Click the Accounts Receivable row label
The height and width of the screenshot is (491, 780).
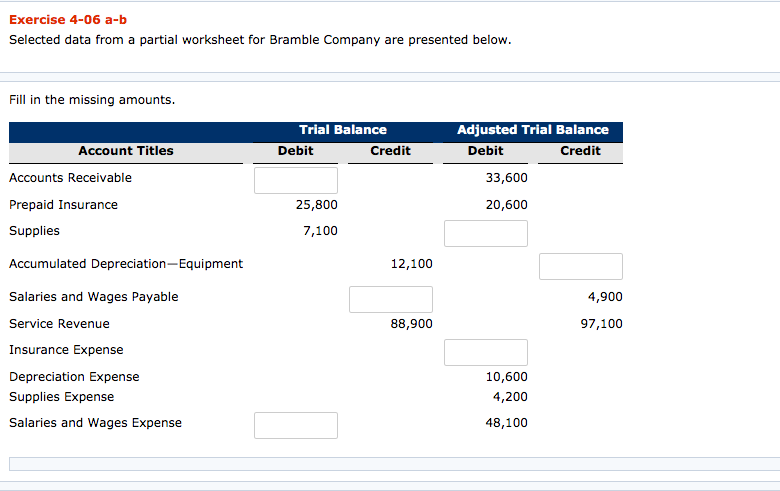(71, 178)
